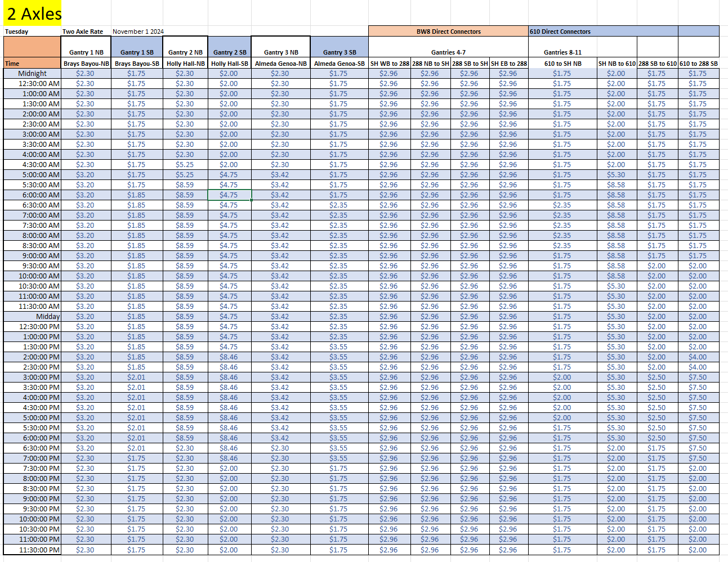The image size is (728, 562).
Task: Select the "Almeda Genoa-SB" column header
Action: 340,64
